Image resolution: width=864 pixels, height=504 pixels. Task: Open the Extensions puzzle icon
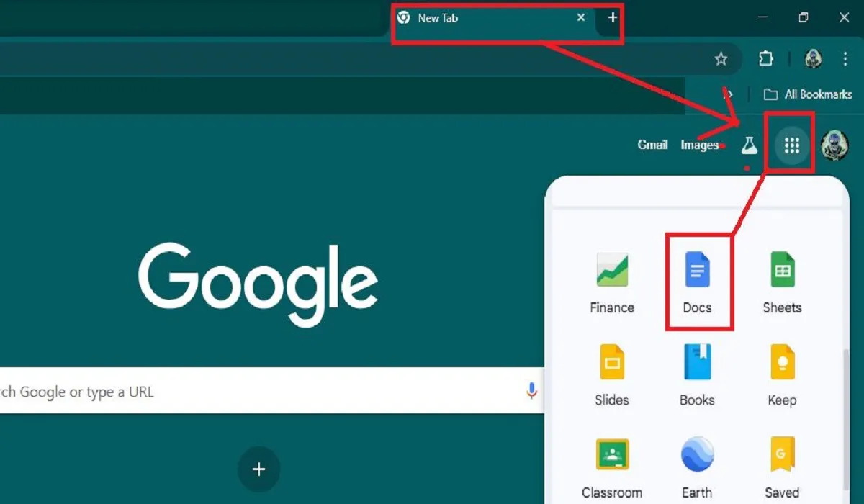pos(766,59)
